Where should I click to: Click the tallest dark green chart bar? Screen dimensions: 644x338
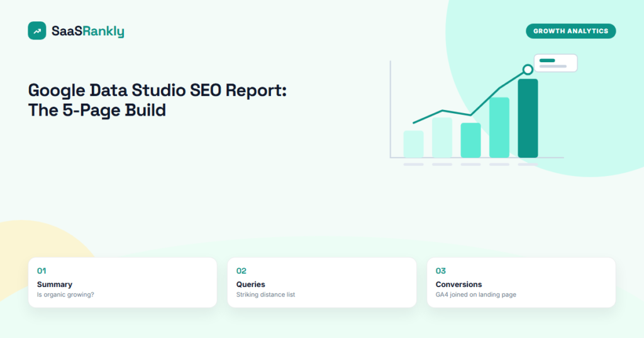coord(528,118)
